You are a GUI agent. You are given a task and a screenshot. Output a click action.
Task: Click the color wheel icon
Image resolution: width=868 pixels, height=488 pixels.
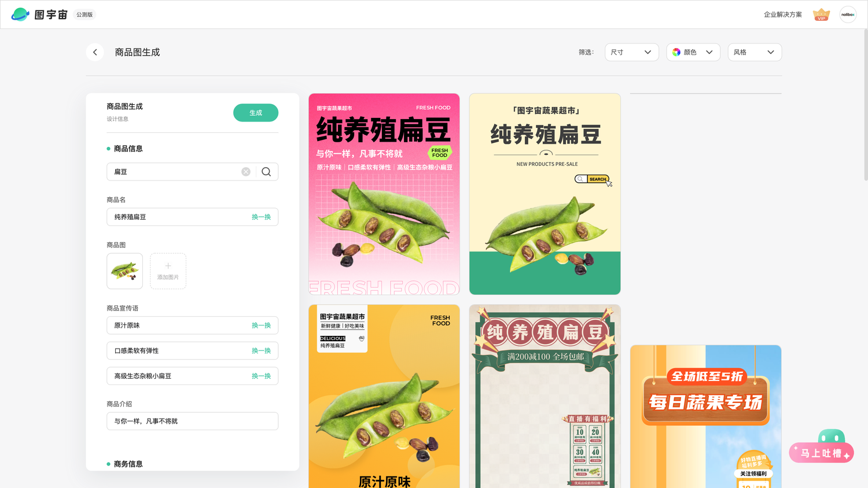676,52
